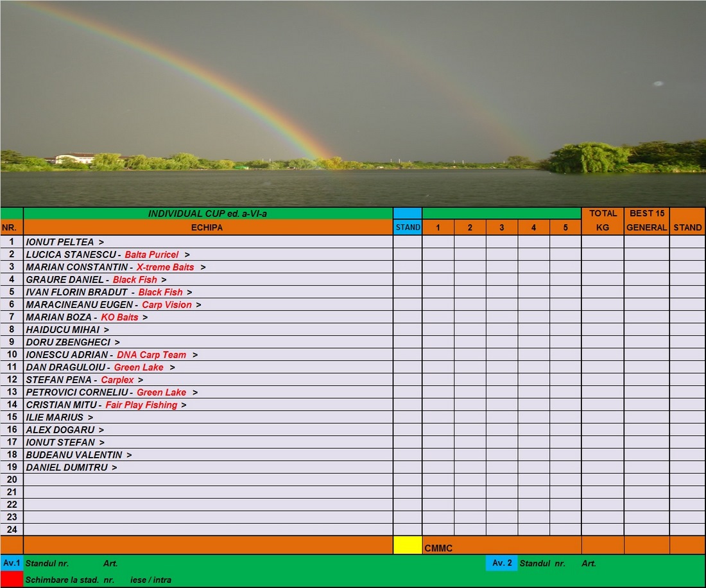Screen dimensions: 706x588
Task: Click the CRISTIAN MITU name
Action: pos(62,405)
